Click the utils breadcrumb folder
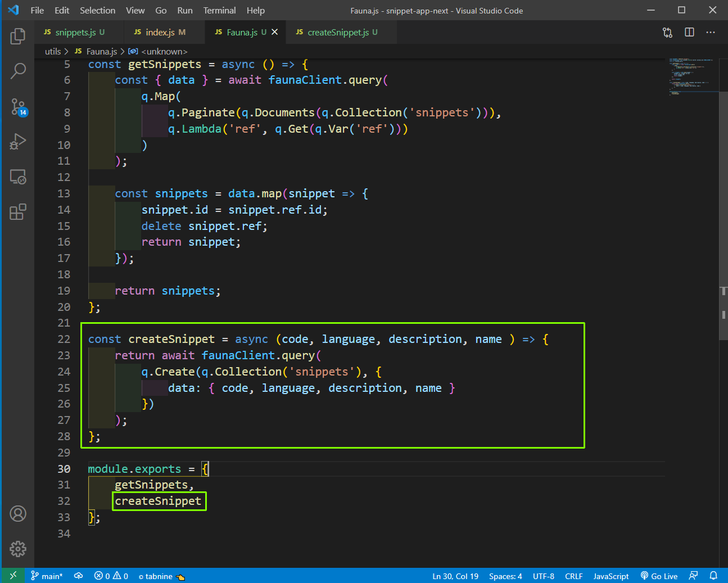728x583 pixels. tap(53, 51)
